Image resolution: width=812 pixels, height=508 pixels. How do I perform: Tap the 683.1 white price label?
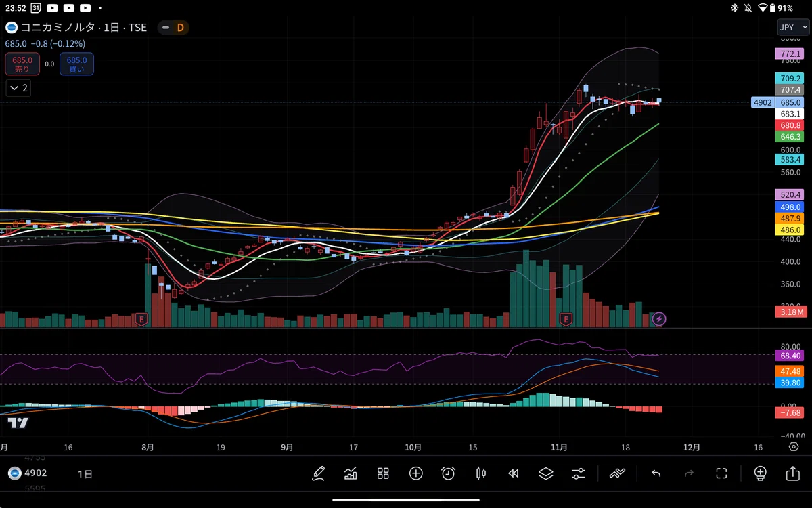click(790, 114)
